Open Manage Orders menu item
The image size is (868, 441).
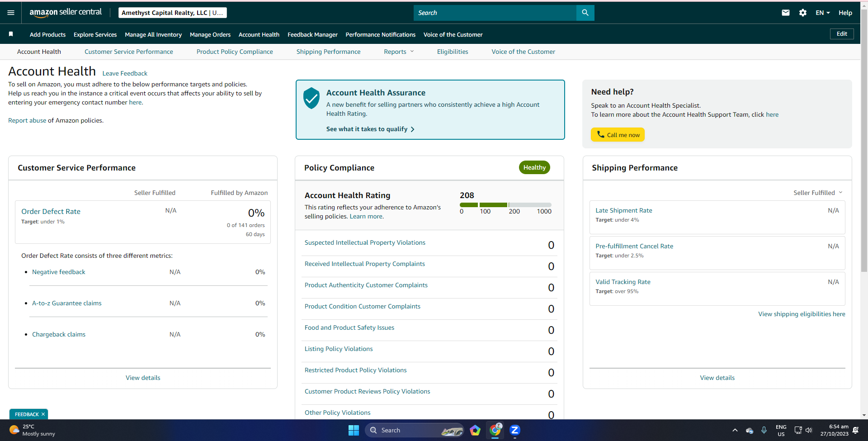(x=210, y=34)
